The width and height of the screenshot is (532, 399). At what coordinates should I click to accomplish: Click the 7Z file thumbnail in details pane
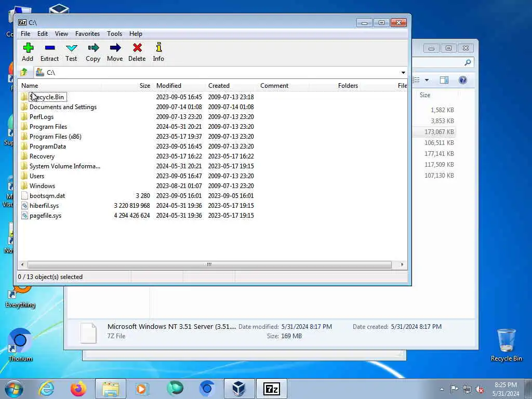pos(88,332)
